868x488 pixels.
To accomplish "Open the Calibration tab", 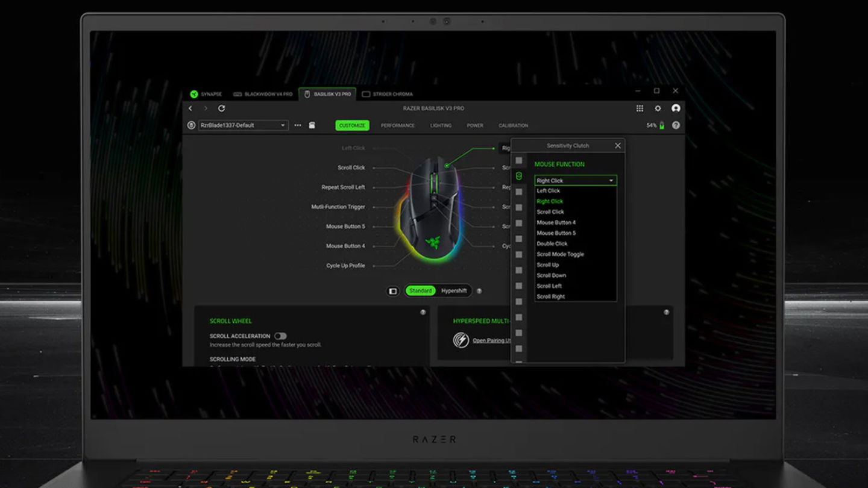I will (514, 125).
